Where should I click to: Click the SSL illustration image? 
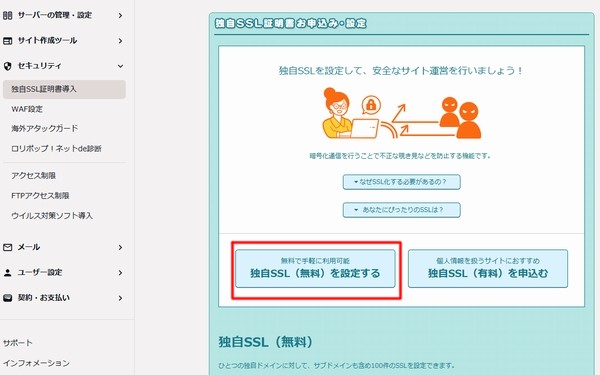click(x=401, y=113)
